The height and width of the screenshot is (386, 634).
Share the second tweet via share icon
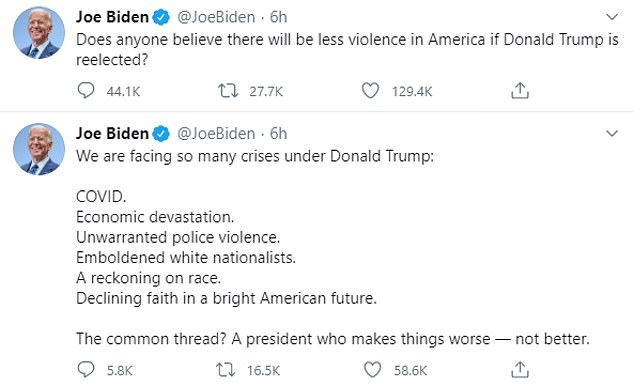520,369
